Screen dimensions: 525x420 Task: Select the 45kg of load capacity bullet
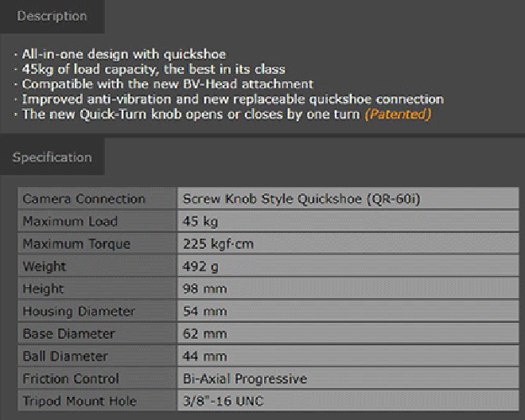pyautogui.click(x=154, y=69)
